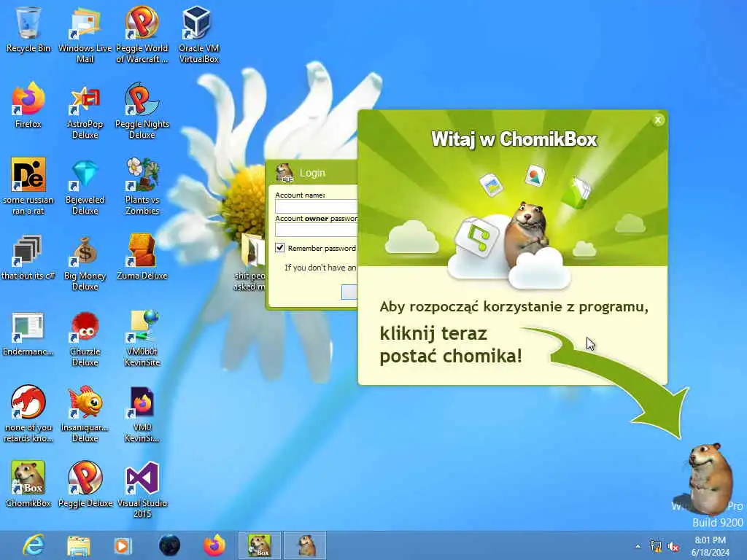The height and width of the screenshot is (560, 747).
Task: Open File Explorer from the taskbar
Action: (79, 545)
